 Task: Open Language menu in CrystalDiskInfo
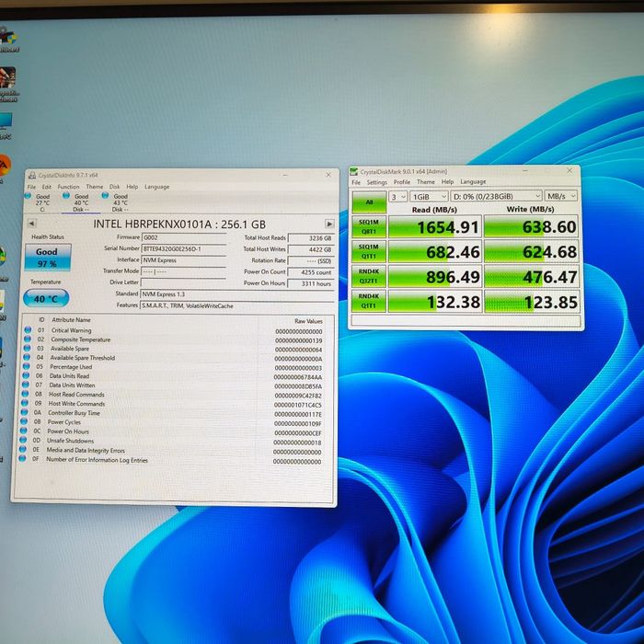click(156, 187)
